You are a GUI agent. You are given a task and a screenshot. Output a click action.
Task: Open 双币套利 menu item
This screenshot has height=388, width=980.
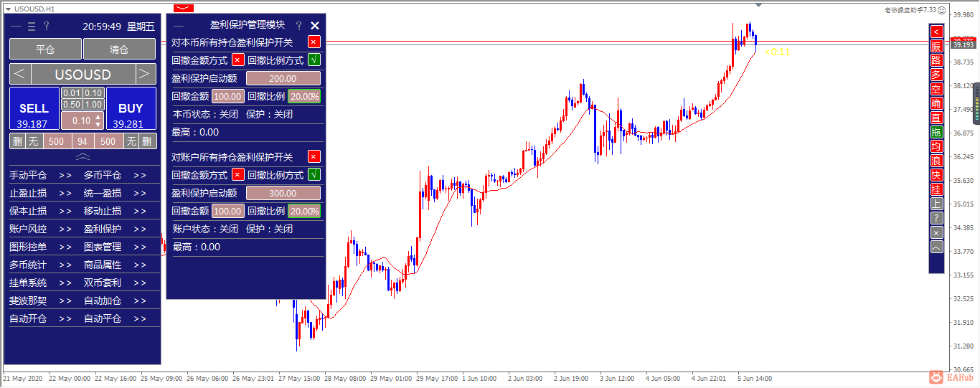coord(103,283)
